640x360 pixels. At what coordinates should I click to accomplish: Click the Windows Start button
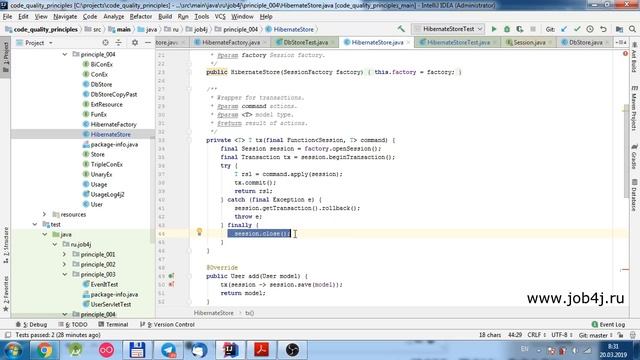coord(13,350)
